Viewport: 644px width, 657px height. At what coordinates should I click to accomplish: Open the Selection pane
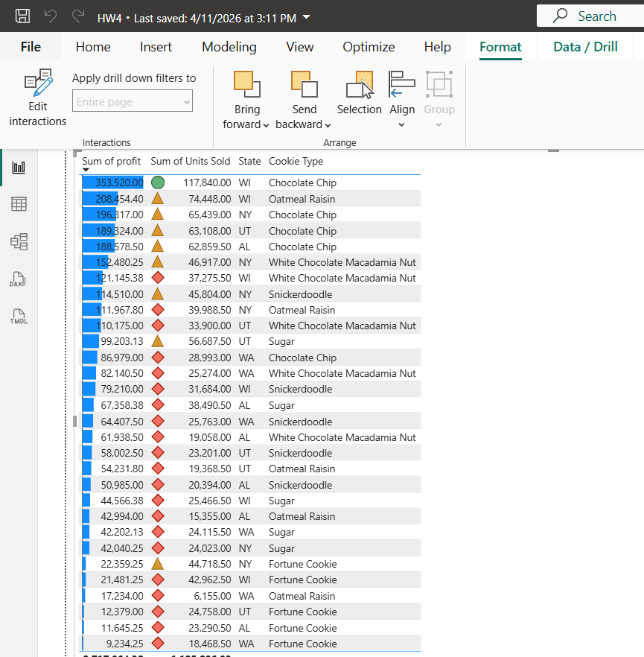(360, 92)
